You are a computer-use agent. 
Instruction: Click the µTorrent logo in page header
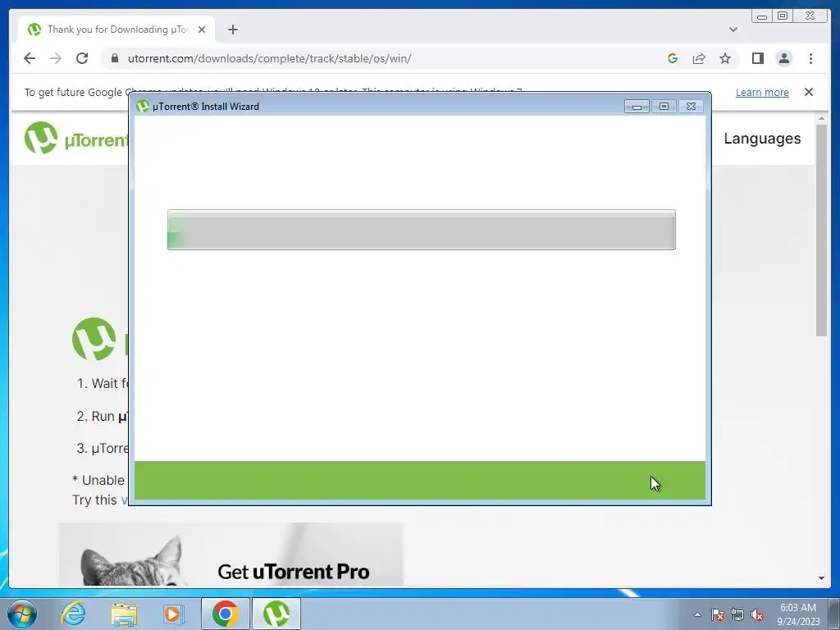tap(76, 138)
